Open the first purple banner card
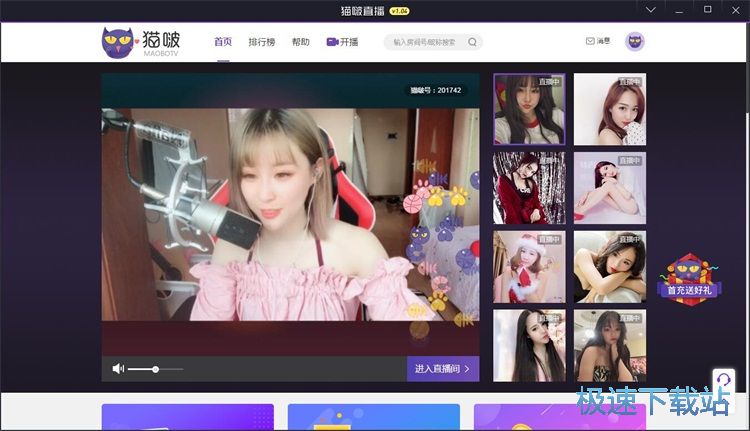 pos(188,417)
